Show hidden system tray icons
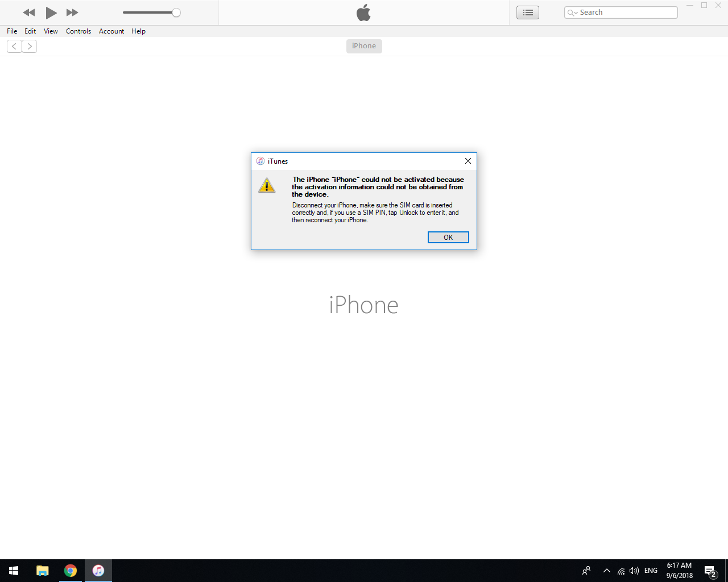 (x=606, y=571)
